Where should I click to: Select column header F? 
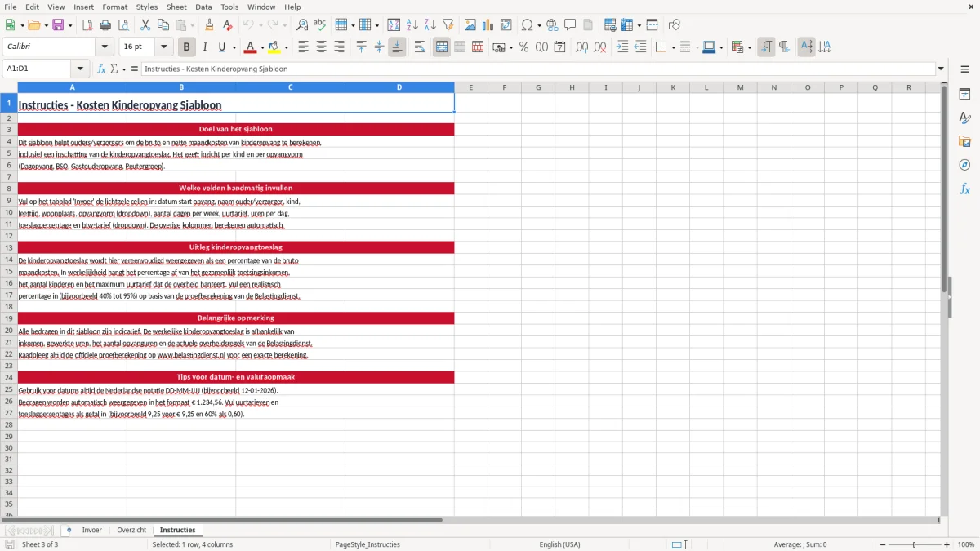click(505, 87)
